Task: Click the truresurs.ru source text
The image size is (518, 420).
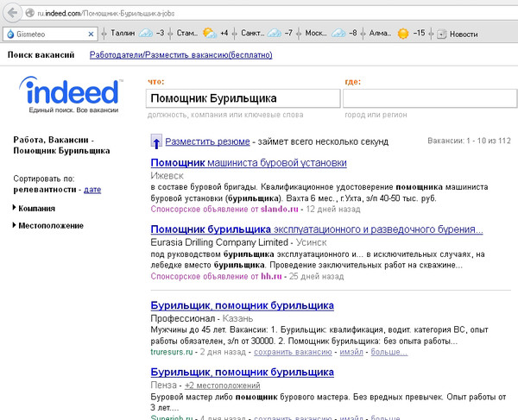Action: pos(172,352)
